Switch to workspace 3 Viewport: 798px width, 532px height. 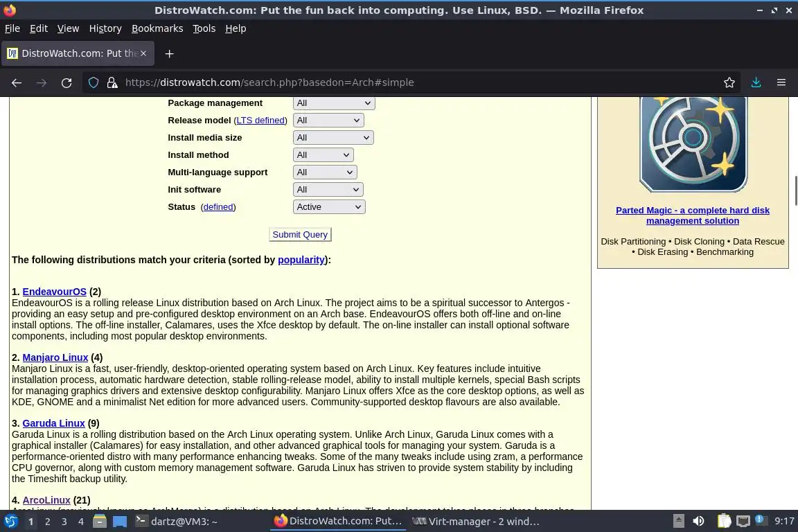[64, 522]
